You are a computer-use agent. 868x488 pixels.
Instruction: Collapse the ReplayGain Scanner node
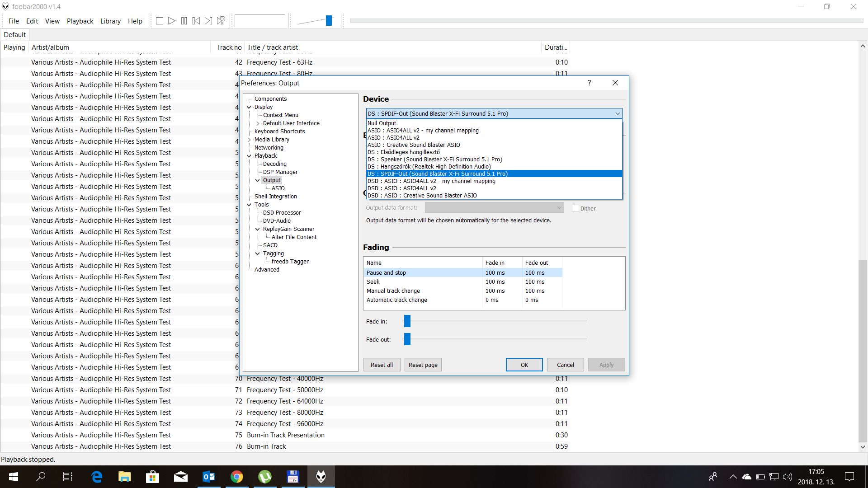[258, 229]
